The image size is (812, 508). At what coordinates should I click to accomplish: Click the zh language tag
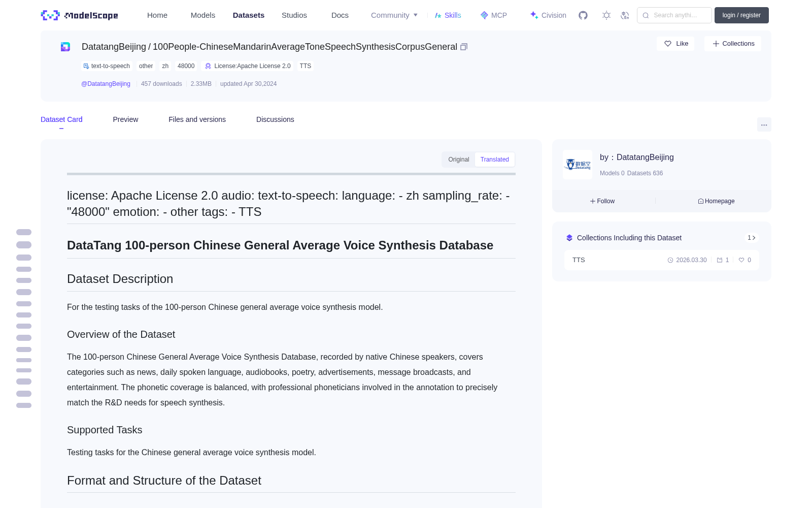(x=165, y=66)
